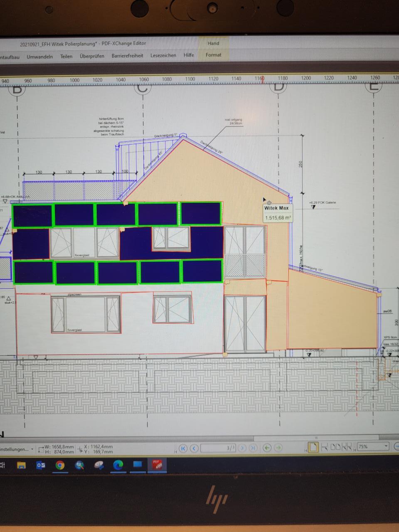
Task: Click the Witek Max area annotation tooltip
Action: pos(278,213)
